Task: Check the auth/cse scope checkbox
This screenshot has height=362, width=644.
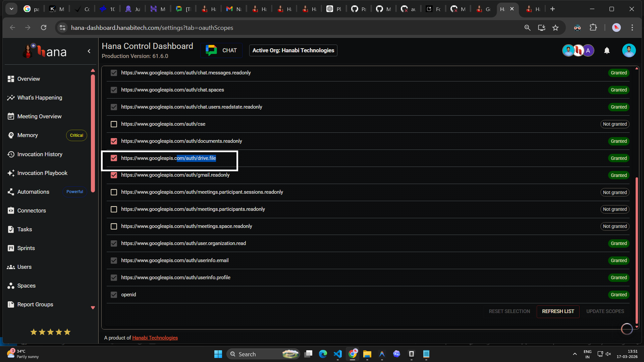Action: point(113,124)
